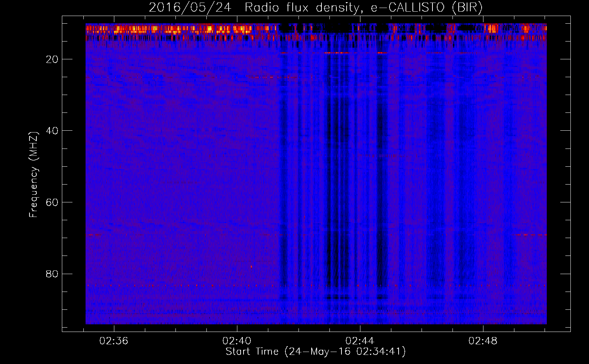
Task: Click the 02:48 time tick label
Action: (x=483, y=341)
